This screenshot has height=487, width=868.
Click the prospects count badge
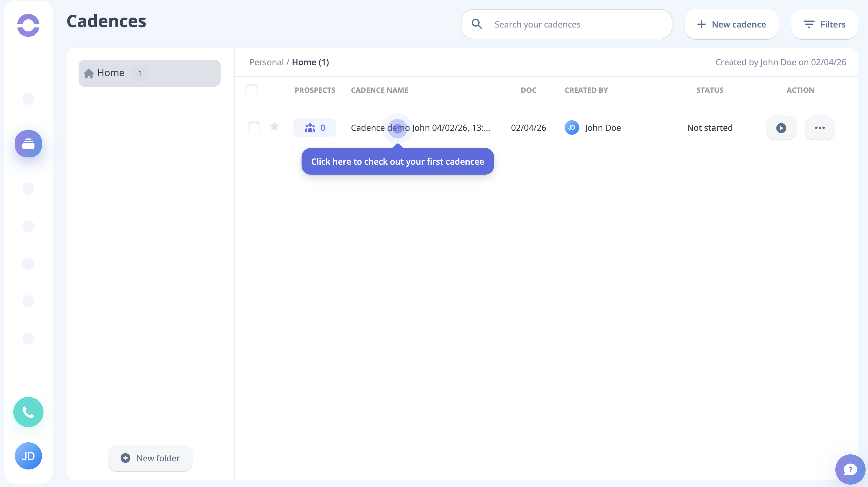(314, 128)
